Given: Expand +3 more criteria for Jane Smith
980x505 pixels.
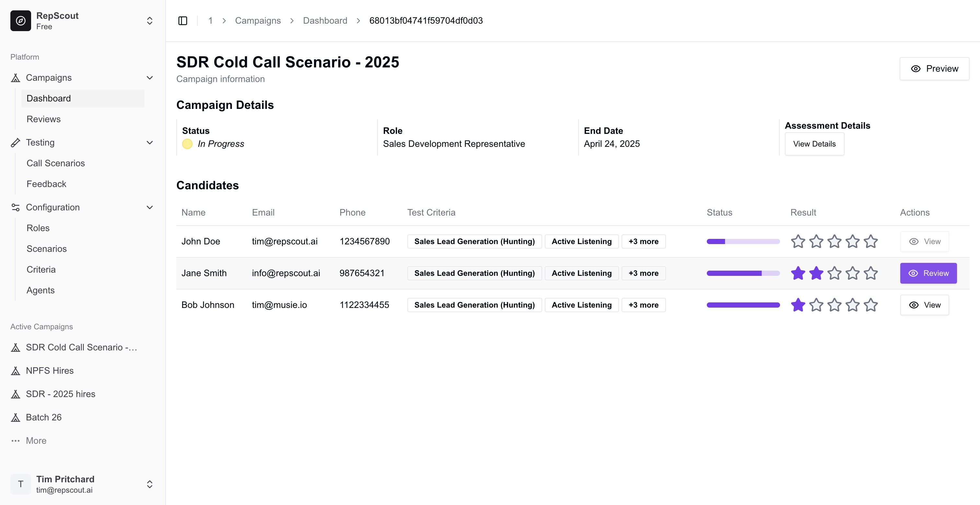Looking at the screenshot, I should tap(644, 273).
